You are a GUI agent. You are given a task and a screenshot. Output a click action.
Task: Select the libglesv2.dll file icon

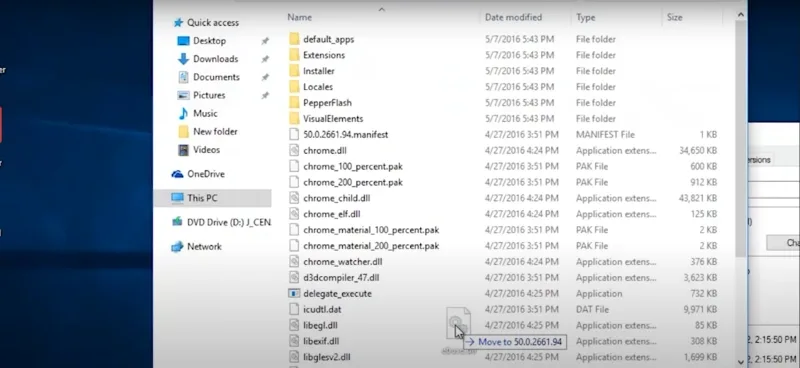pyautogui.click(x=293, y=357)
